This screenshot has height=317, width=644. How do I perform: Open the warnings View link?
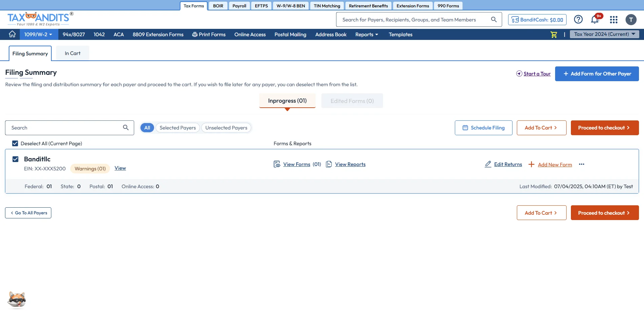120,168
